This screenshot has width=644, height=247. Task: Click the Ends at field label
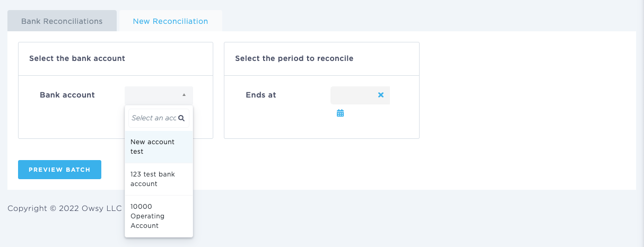(261, 95)
